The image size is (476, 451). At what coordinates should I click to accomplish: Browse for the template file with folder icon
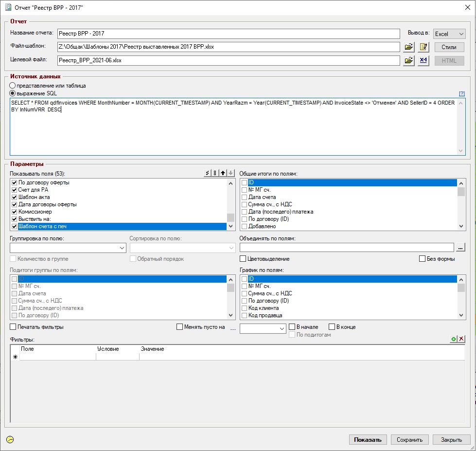point(409,47)
